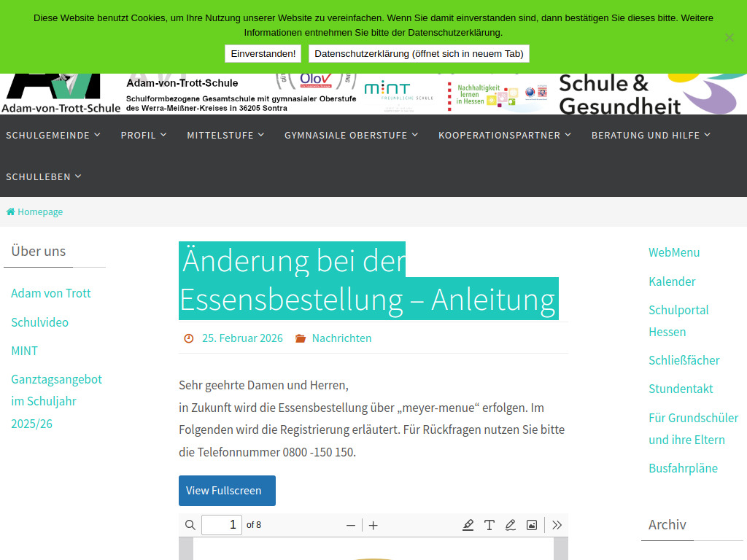Select the freehand draw tool in the PDF viewer

tap(510, 524)
